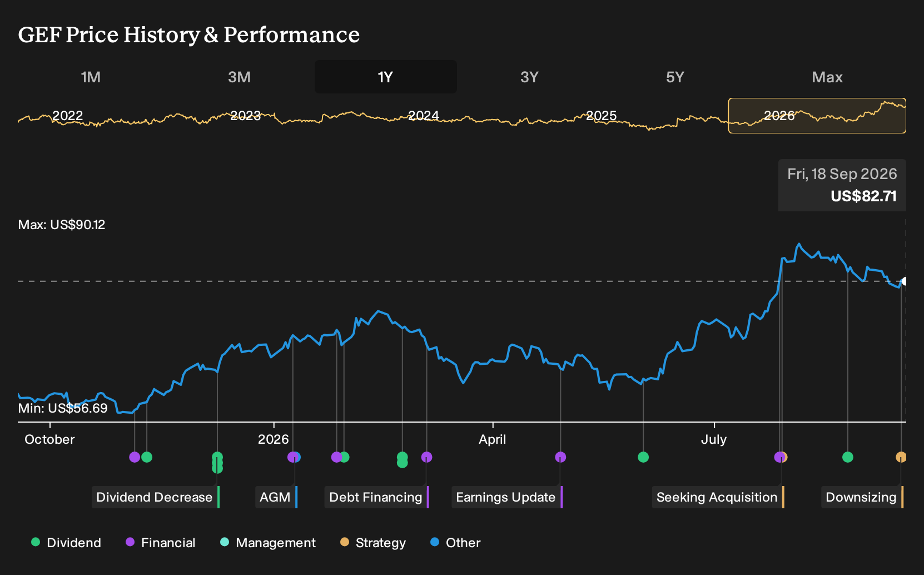924x575 pixels.
Task: Select the 3M time range tab
Action: 239,77
